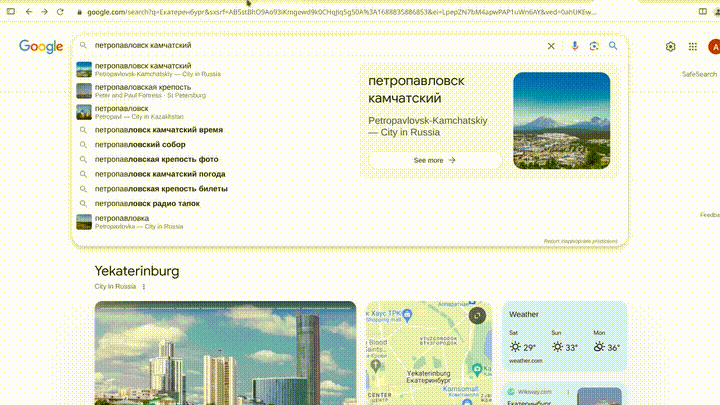The height and width of the screenshot is (405, 720).
Task: Clear the search box with the X icon
Action: [x=551, y=46]
